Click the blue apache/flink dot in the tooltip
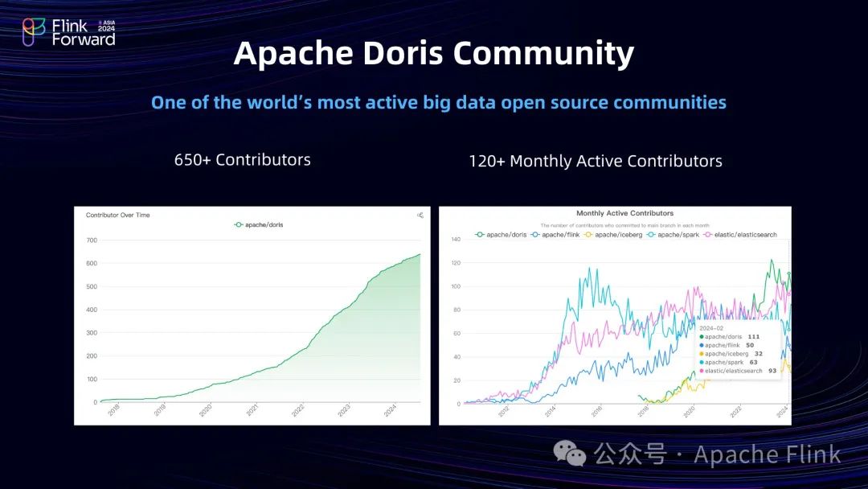The width and height of the screenshot is (868, 489). 702,345
